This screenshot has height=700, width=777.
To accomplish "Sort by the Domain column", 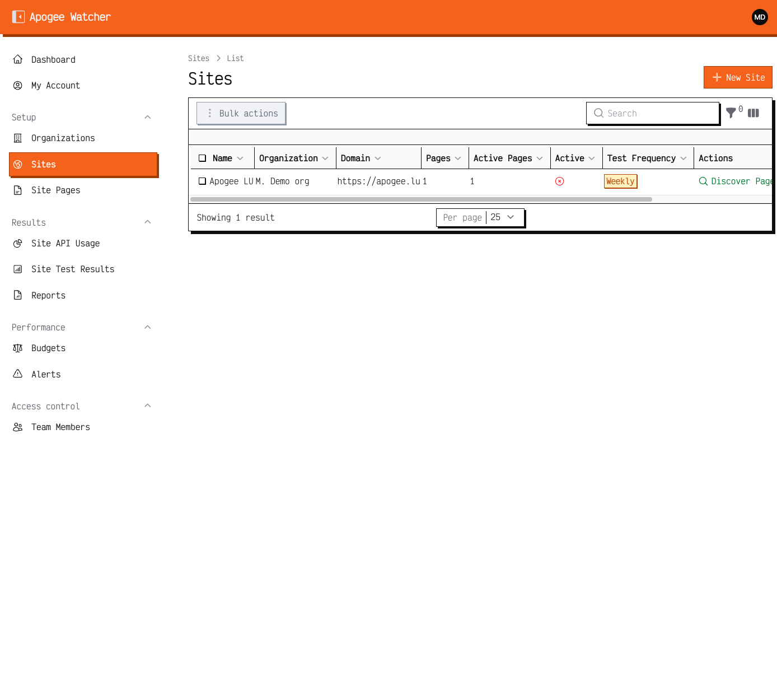I will point(361,158).
